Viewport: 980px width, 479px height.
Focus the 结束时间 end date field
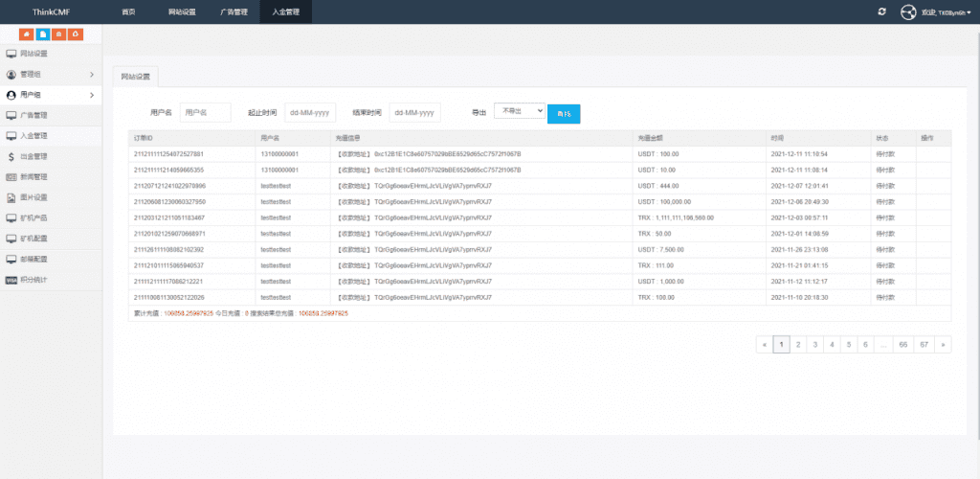click(x=415, y=112)
